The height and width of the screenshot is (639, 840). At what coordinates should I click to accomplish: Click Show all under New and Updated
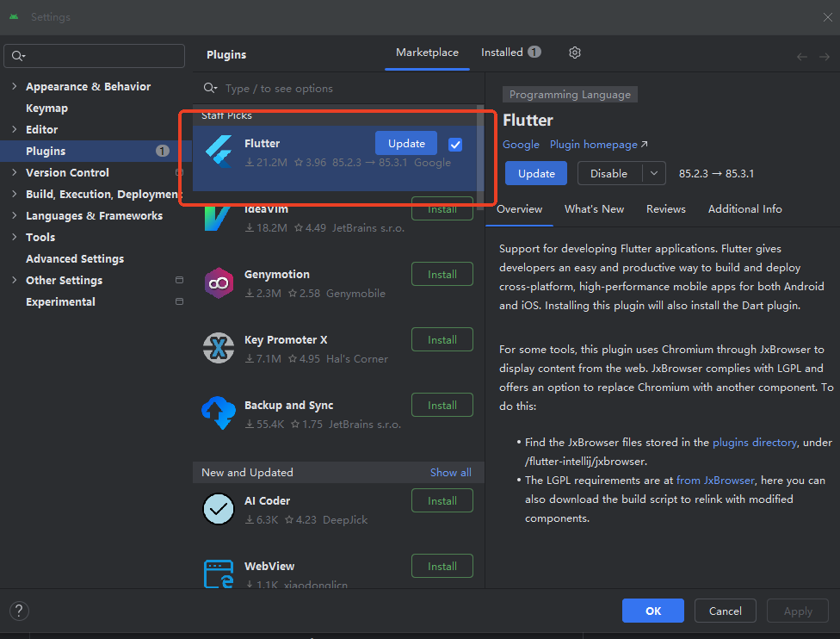pyautogui.click(x=450, y=473)
